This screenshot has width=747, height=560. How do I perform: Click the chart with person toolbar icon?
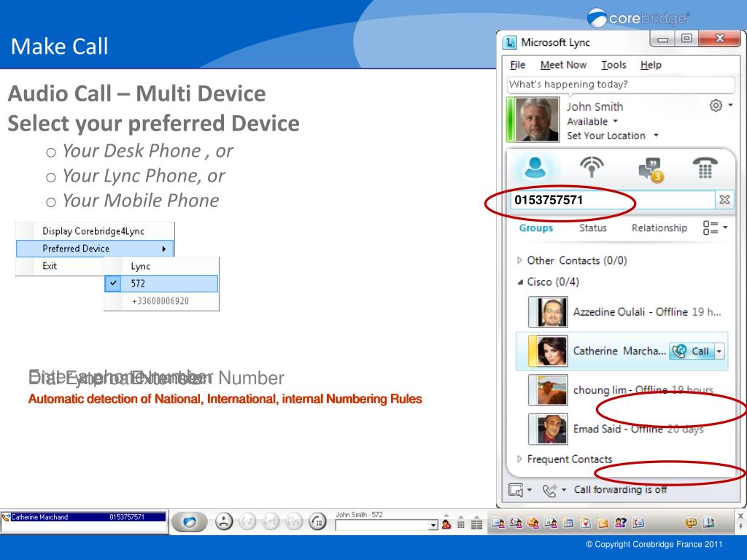click(551, 523)
